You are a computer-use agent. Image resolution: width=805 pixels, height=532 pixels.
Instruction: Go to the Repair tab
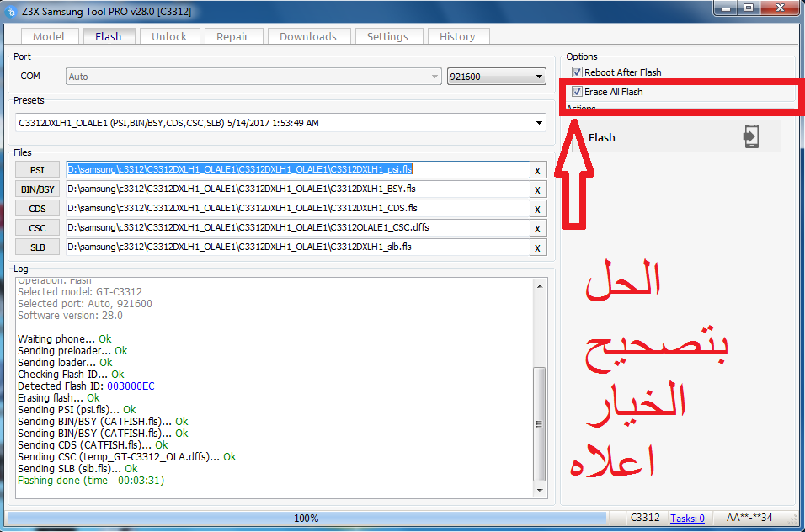pyautogui.click(x=232, y=36)
